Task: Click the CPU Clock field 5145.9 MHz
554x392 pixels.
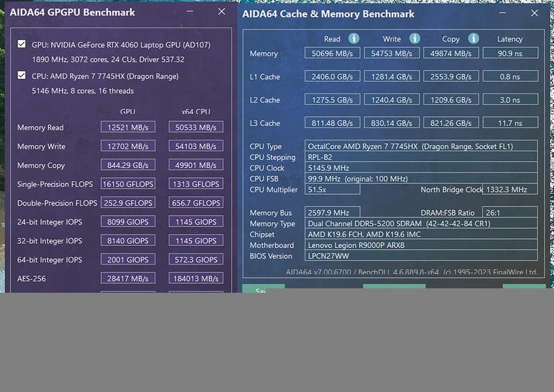Action: (421, 168)
